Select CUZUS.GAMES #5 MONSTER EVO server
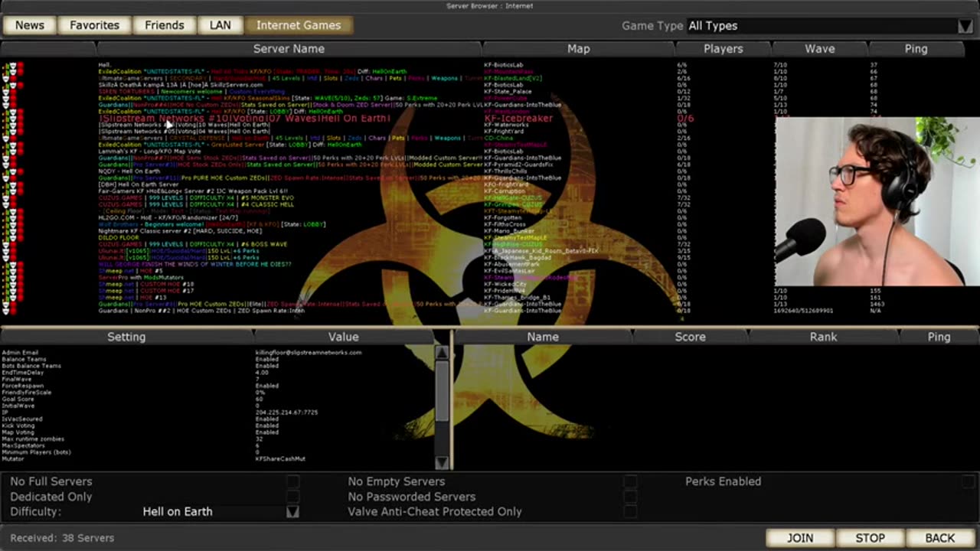This screenshot has width=980, height=551. [196, 197]
